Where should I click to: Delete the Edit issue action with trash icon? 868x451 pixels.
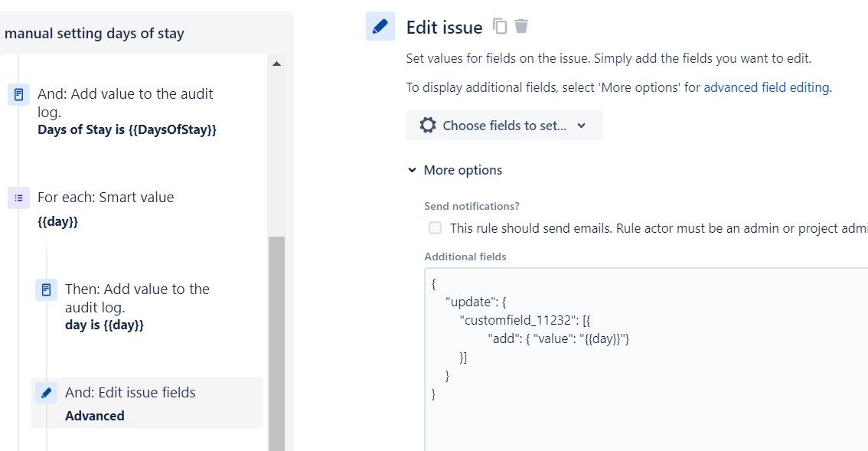(521, 26)
